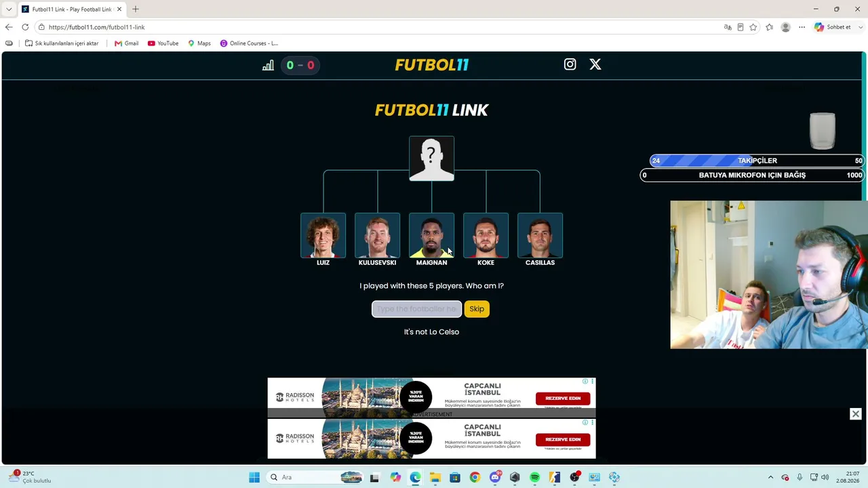Open volume control in system tray
This screenshot has width=868, height=488.
tap(825, 477)
